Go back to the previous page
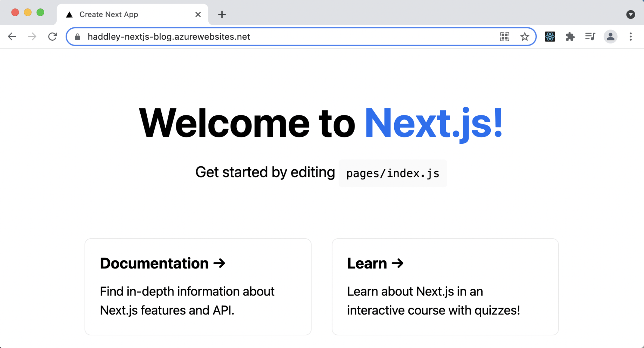The height and width of the screenshot is (348, 644). tap(12, 36)
